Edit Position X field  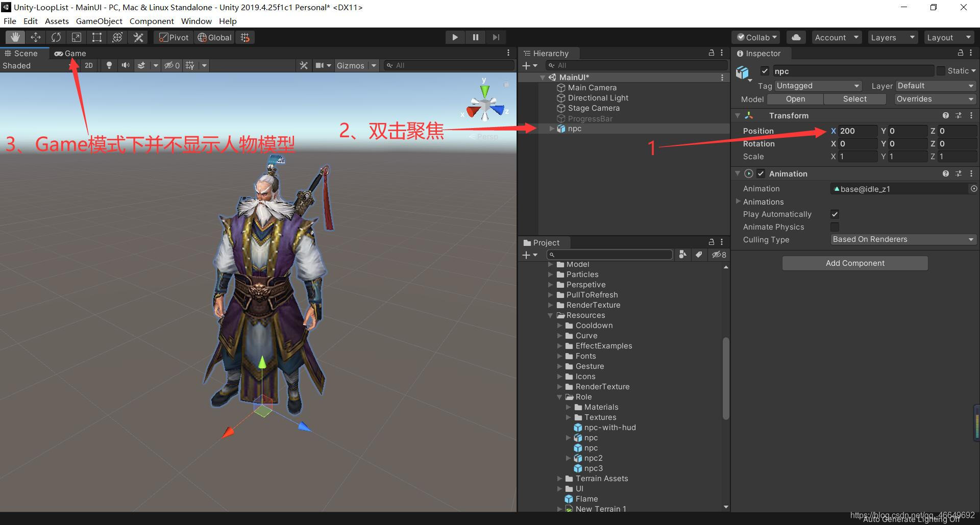click(x=857, y=131)
